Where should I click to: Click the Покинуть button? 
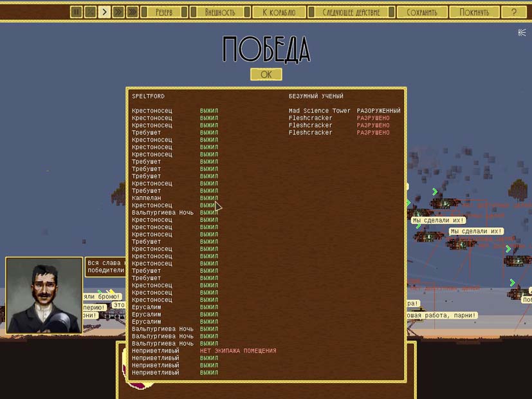pos(474,12)
